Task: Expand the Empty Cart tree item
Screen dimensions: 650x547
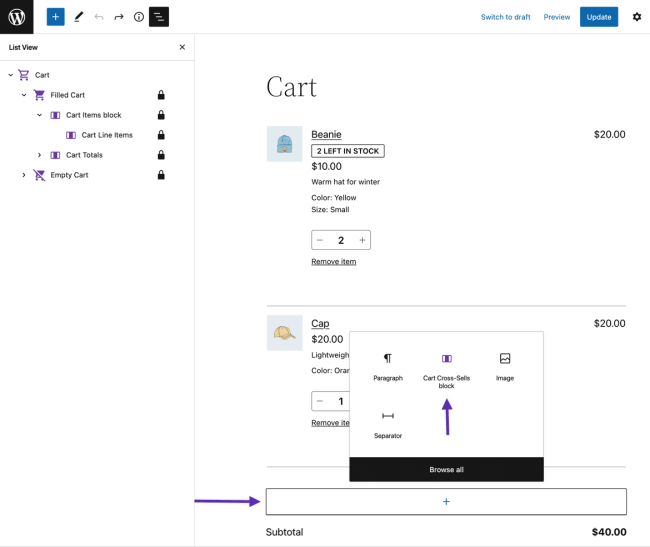Action: coord(24,175)
